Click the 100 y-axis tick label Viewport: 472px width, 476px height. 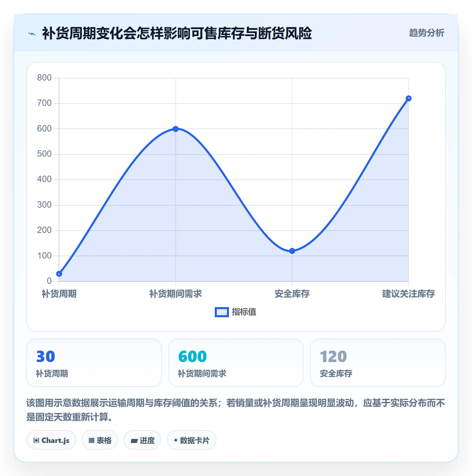44,256
